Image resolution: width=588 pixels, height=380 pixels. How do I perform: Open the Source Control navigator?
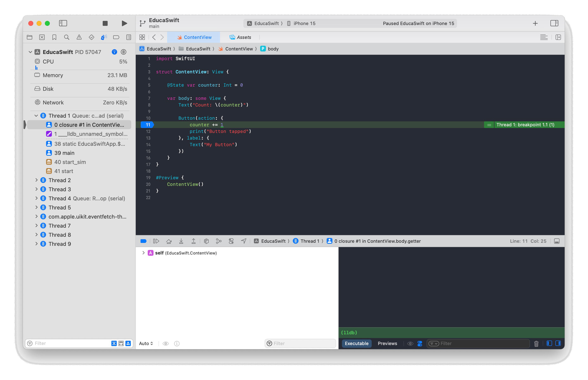click(42, 37)
